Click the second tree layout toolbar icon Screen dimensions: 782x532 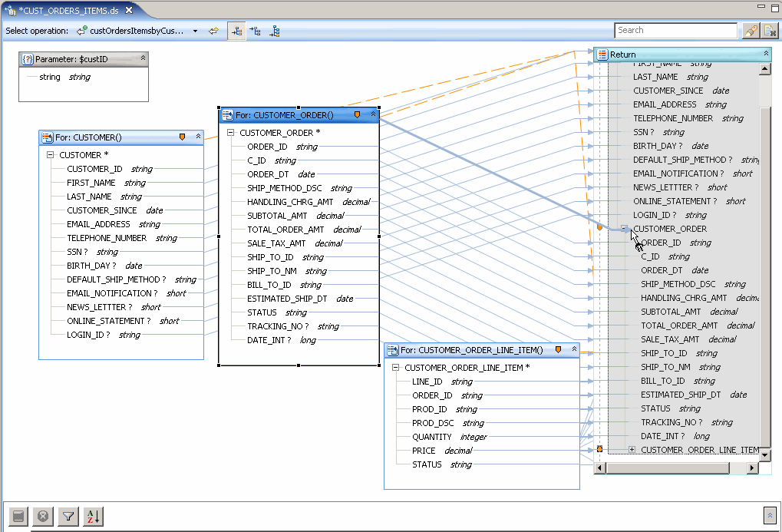click(255, 31)
